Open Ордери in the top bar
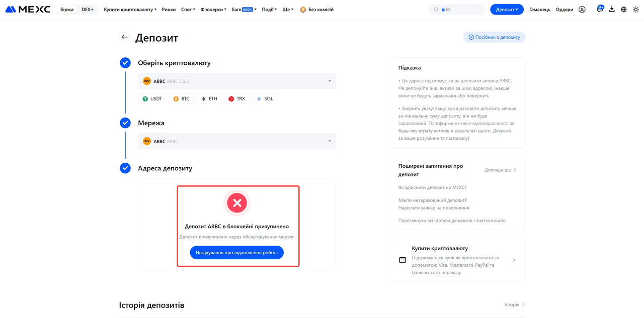The width and height of the screenshot is (644, 318). pos(565,10)
